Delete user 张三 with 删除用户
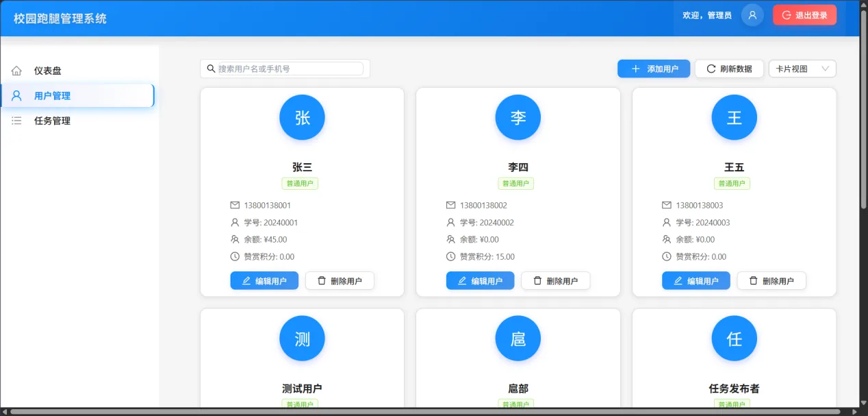Viewport: 868px width, 416px height. [x=340, y=280]
